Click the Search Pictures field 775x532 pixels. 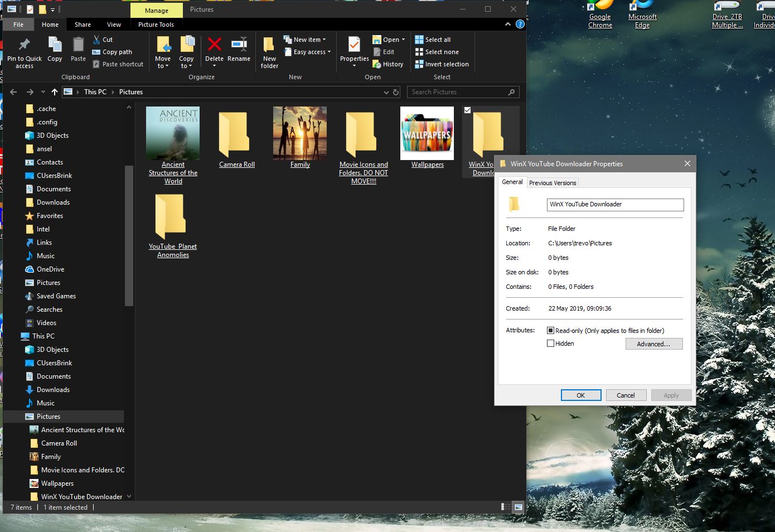coord(463,92)
